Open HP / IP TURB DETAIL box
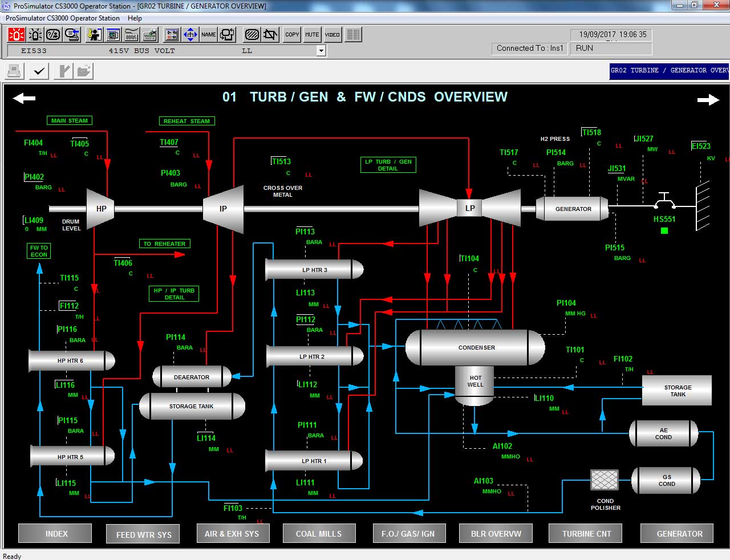The image size is (730, 560). 174,294
